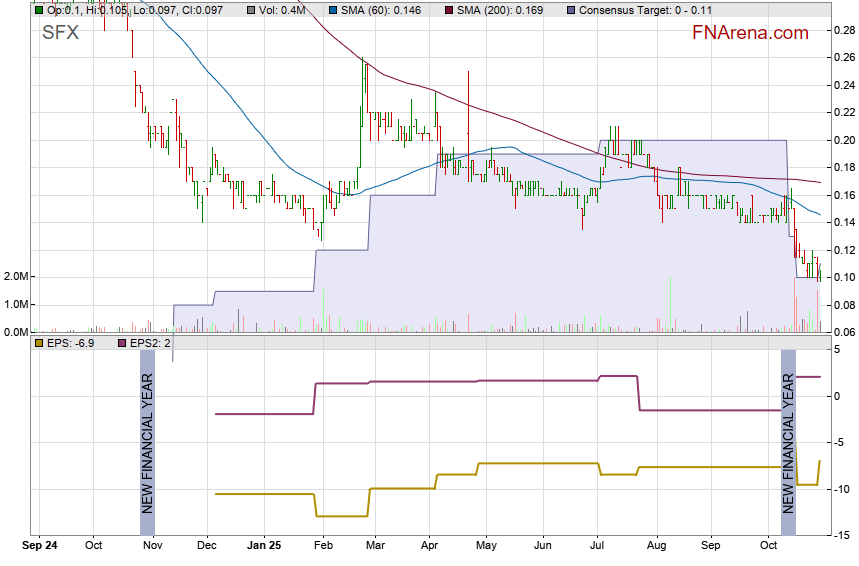Click the gold EPS legend swatch
Viewport: 859px width, 566px height.
pos(39,343)
